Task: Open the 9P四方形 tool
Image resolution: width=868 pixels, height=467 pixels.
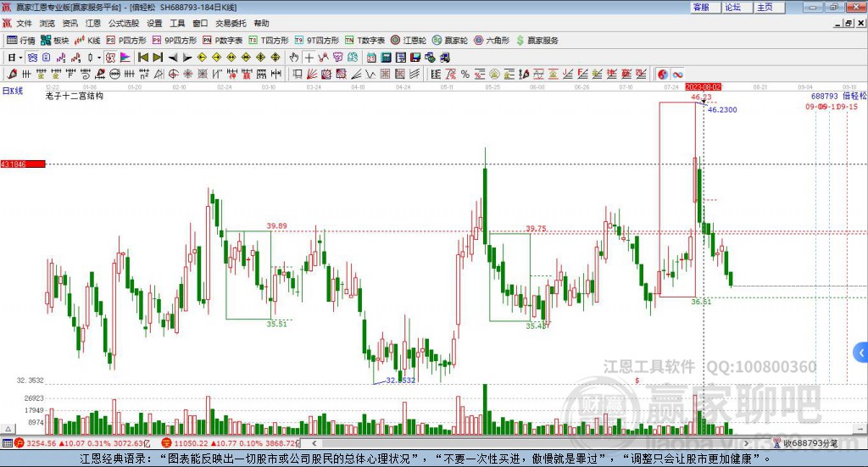Action: pos(174,41)
